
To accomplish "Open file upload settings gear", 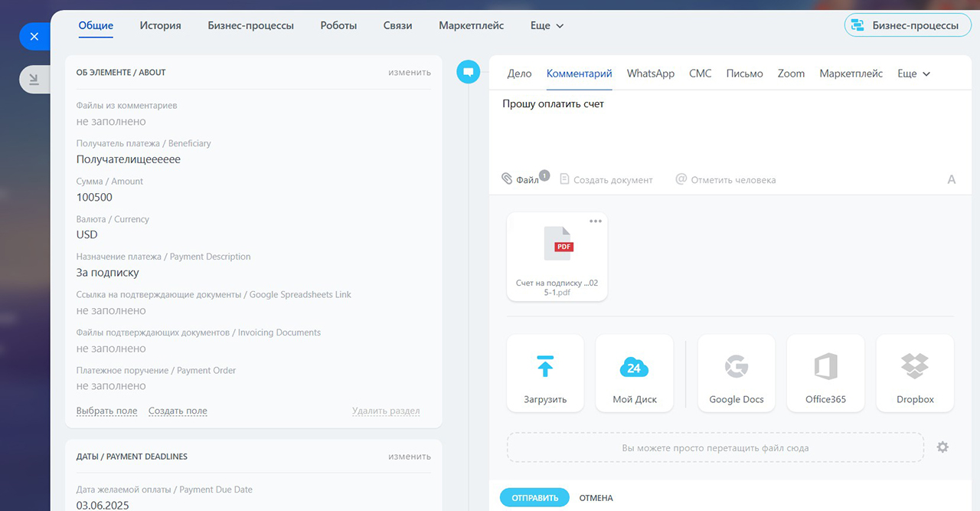I will [942, 447].
